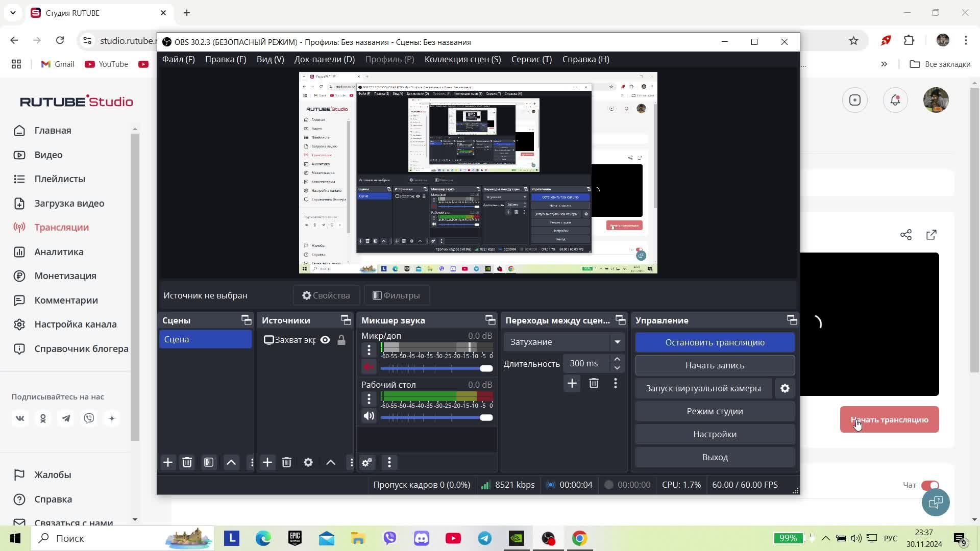Open OBS Настройки button

(x=715, y=434)
